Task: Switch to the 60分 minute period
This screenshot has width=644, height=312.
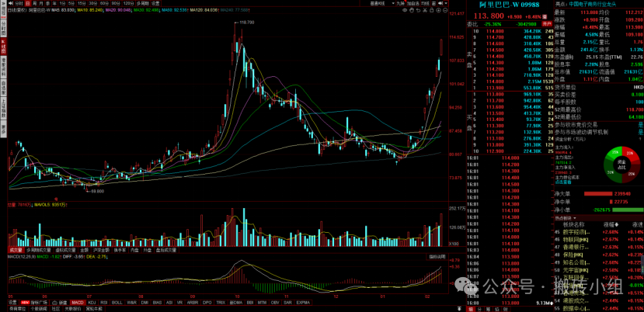Action: [x=104, y=3]
